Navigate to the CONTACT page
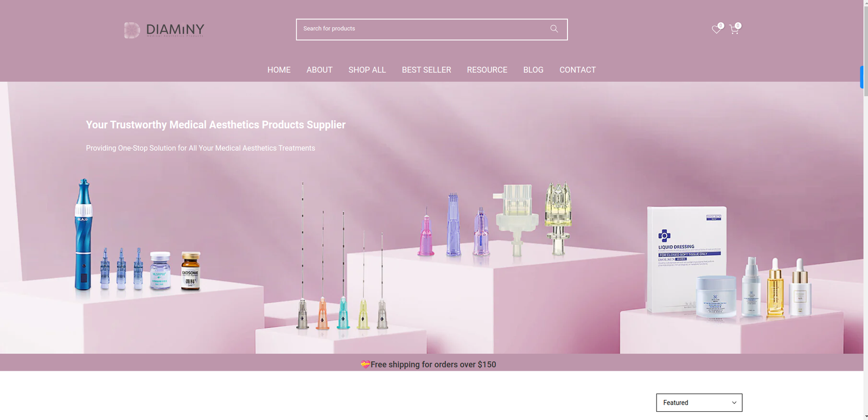This screenshot has height=420, width=868. pos(577,70)
